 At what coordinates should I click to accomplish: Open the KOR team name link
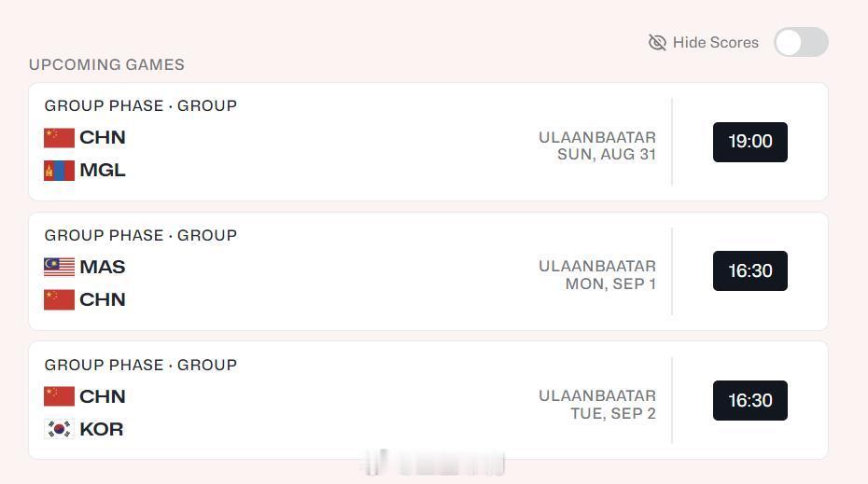(102, 429)
